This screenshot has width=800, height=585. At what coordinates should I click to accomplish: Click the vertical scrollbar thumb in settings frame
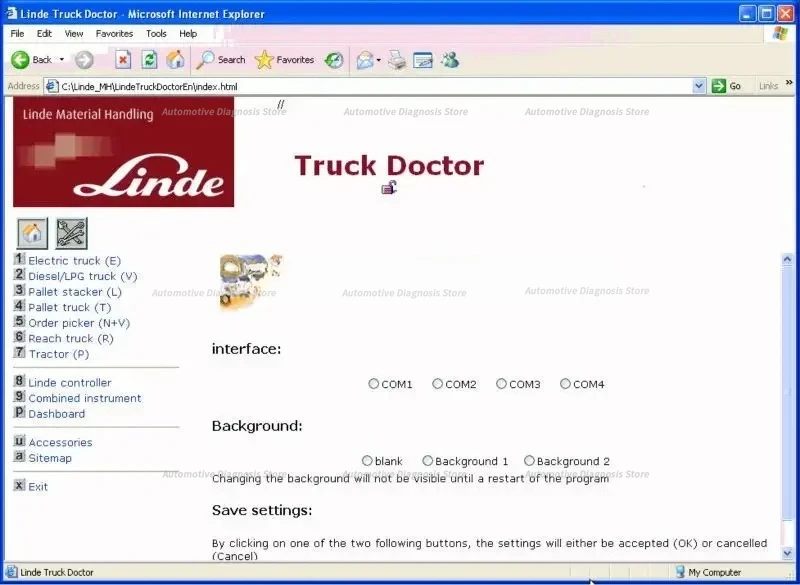[x=787, y=391]
